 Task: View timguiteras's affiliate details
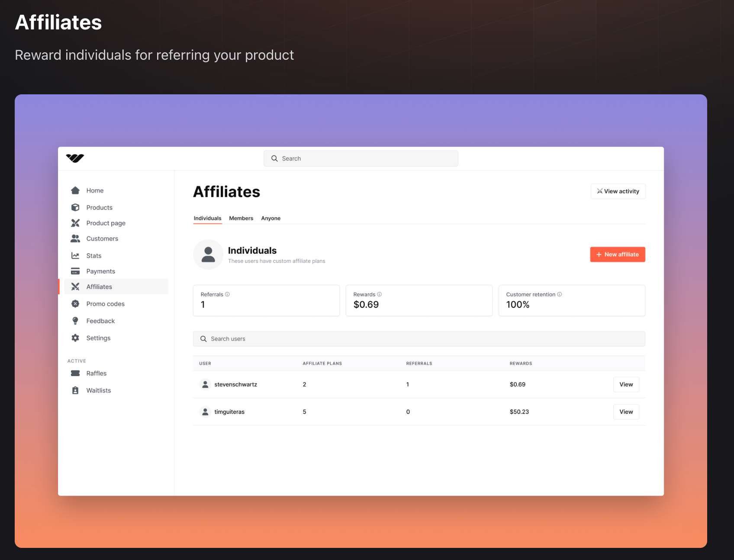(626, 412)
